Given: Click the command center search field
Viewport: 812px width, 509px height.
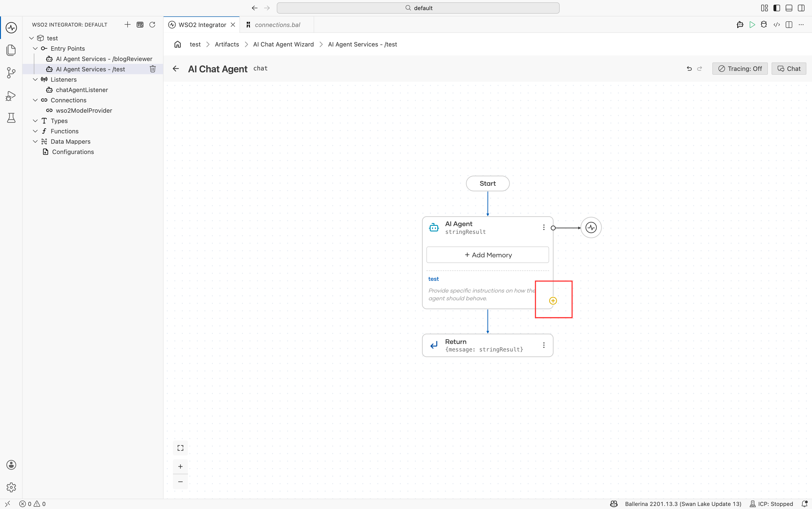Looking at the screenshot, I should pyautogui.click(x=418, y=8).
